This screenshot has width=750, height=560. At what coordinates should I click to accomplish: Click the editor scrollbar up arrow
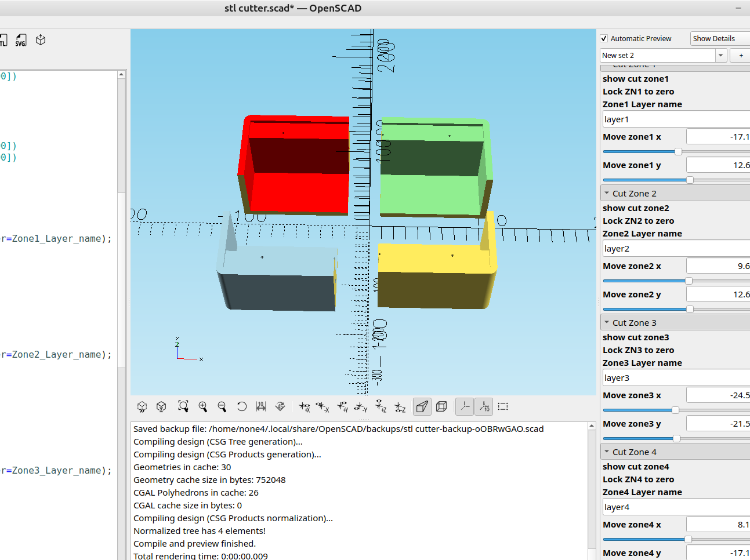pos(121,74)
